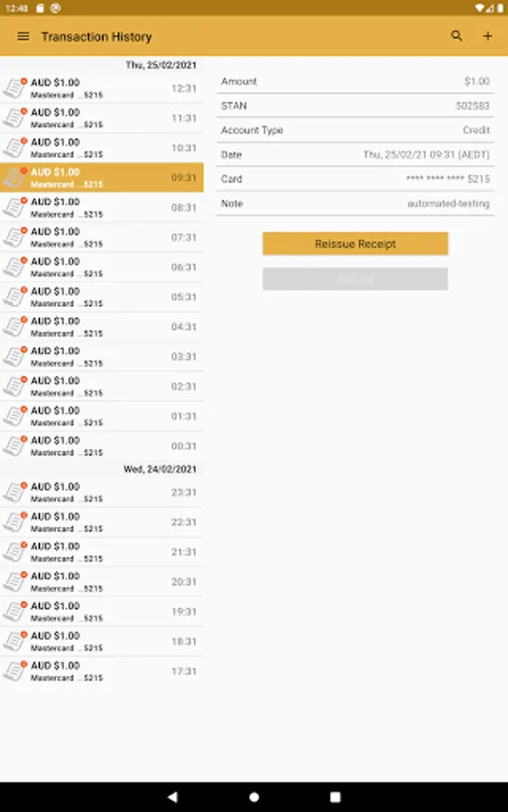
Task: Select the 08:31 AUD $1.00 transaction
Action: point(101,208)
